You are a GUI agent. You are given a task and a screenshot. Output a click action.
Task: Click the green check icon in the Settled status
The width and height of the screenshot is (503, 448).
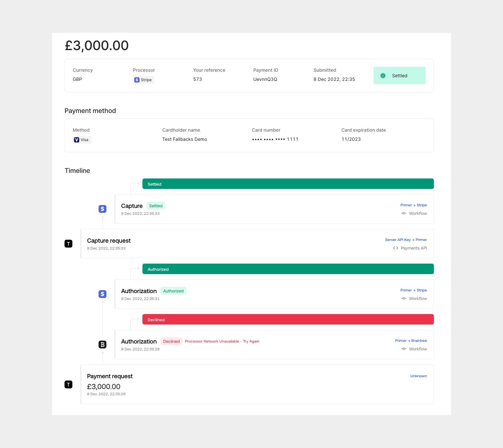click(x=383, y=76)
